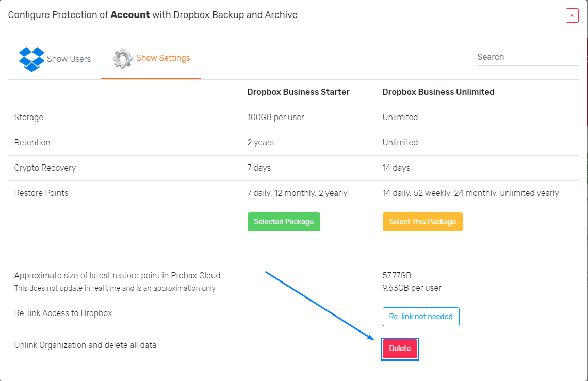The image size is (588, 381).
Task: Click the Unlimited value in the Storage row
Action: pos(400,118)
